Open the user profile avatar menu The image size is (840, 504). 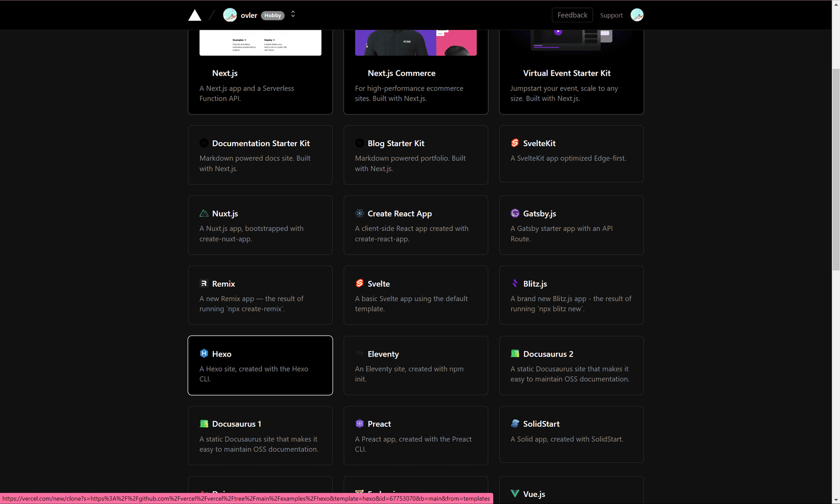(x=637, y=15)
